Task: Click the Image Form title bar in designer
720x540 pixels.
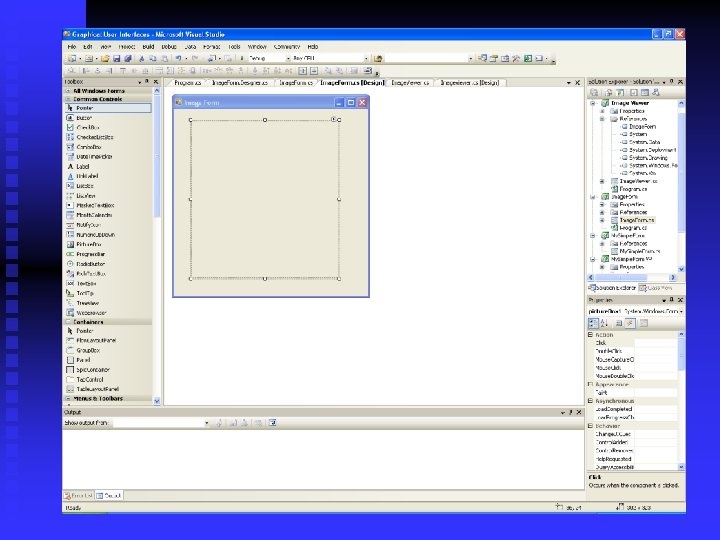Action: pyautogui.click(x=271, y=102)
